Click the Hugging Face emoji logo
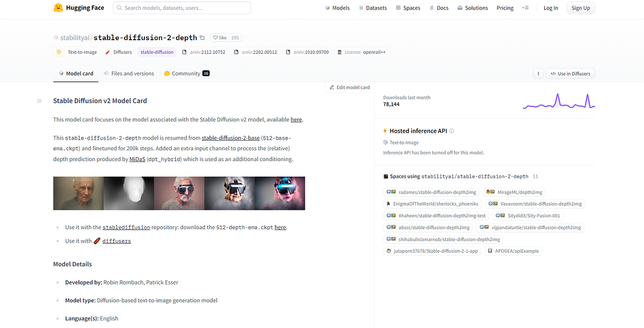Screen dimensions: 644x328 point(58,8)
